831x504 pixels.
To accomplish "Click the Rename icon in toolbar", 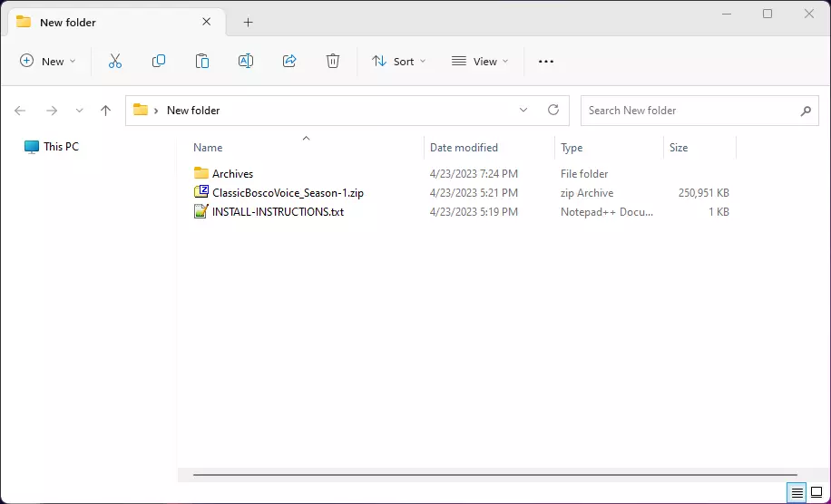I will (x=246, y=61).
